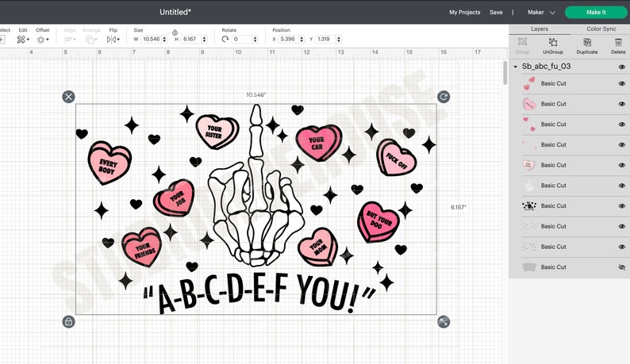Switch to the Color Sync tab
This screenshot has height=364, width=630.
click(x=601, y=29)
